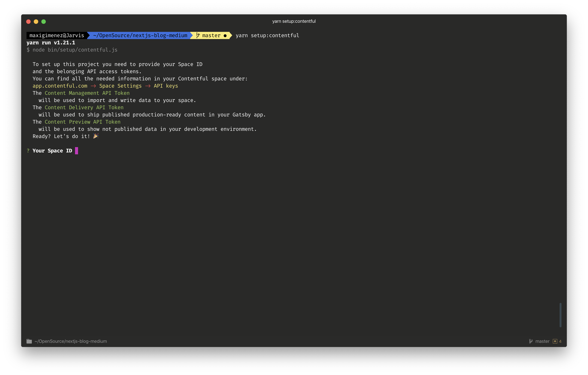Click the folder icon in the status bar
588x375 pixels.
pos(29,341)
